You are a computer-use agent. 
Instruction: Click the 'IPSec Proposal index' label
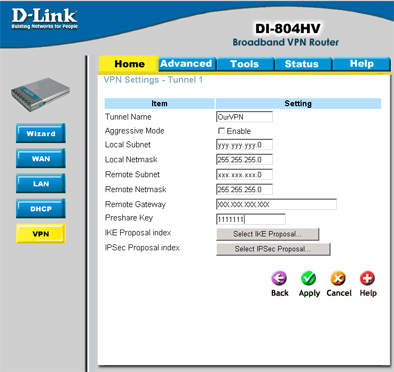(x=142, y=248)
